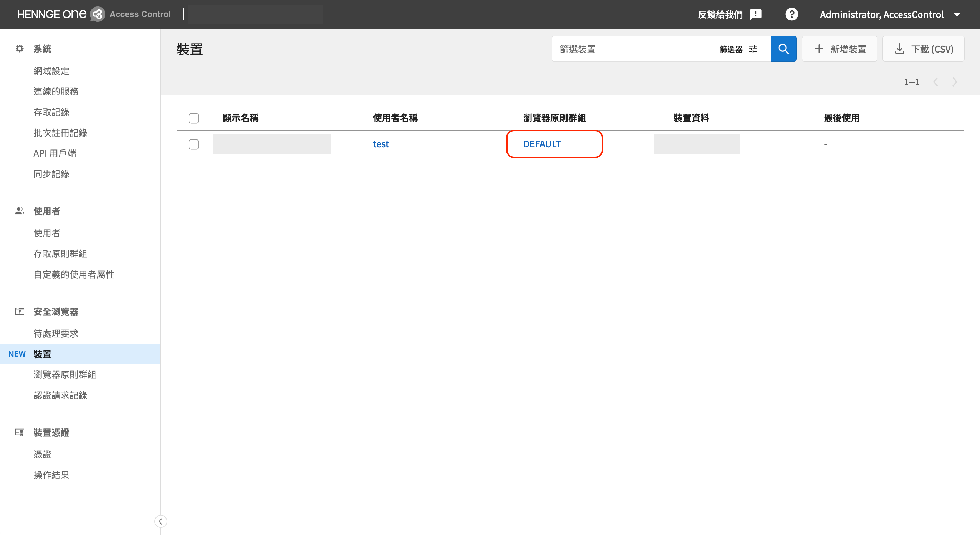Open 同步記錄 in the sidebar
Screen dimensions: 980x535
pyautogui.click(x=51, y=174)
